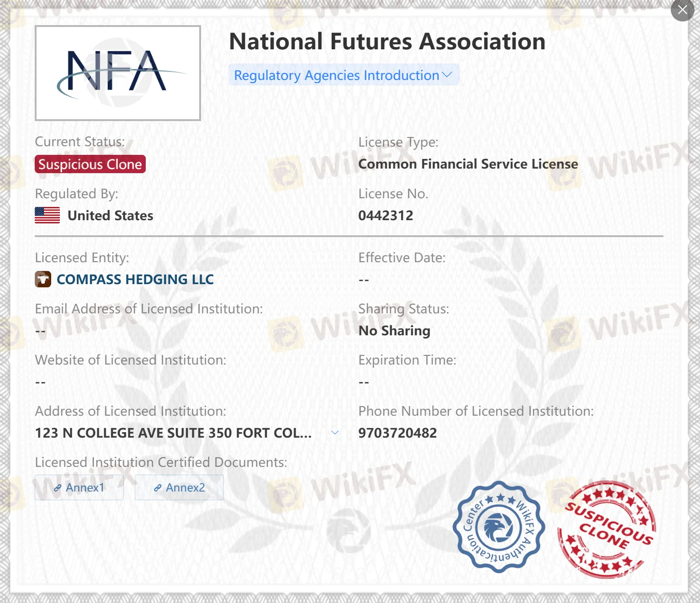This screenshot has height=603, width=700.
Task: Select the Licensed Institution Certified Documents section
Action: (160, 462)
